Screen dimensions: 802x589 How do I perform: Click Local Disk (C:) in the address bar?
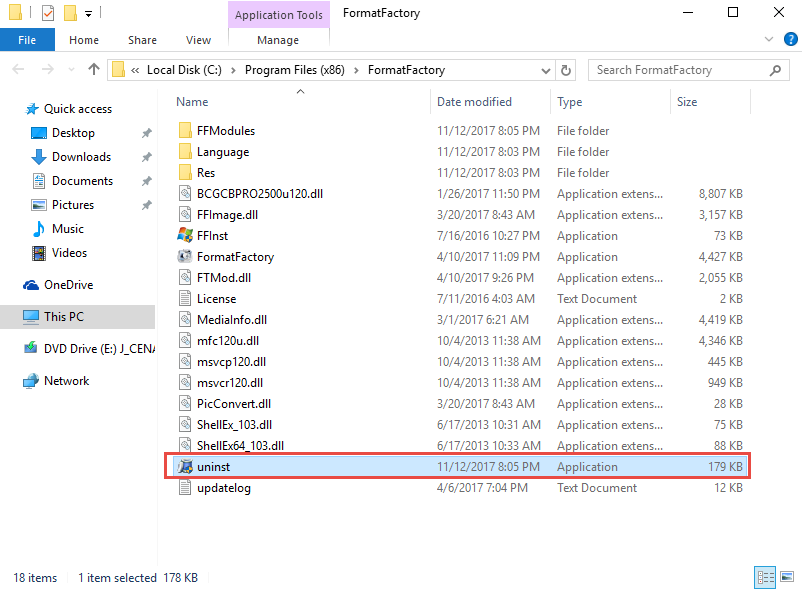(x=184, y=70)
